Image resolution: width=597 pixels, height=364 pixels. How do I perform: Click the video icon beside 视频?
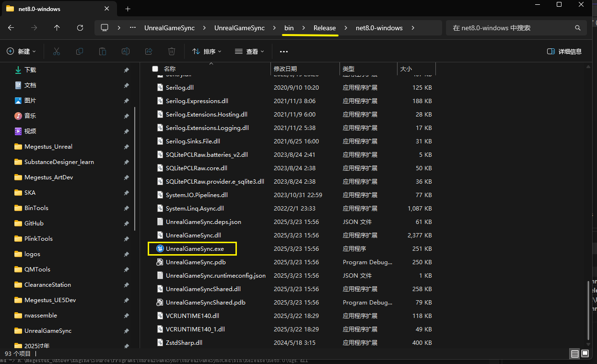(18, 131)
